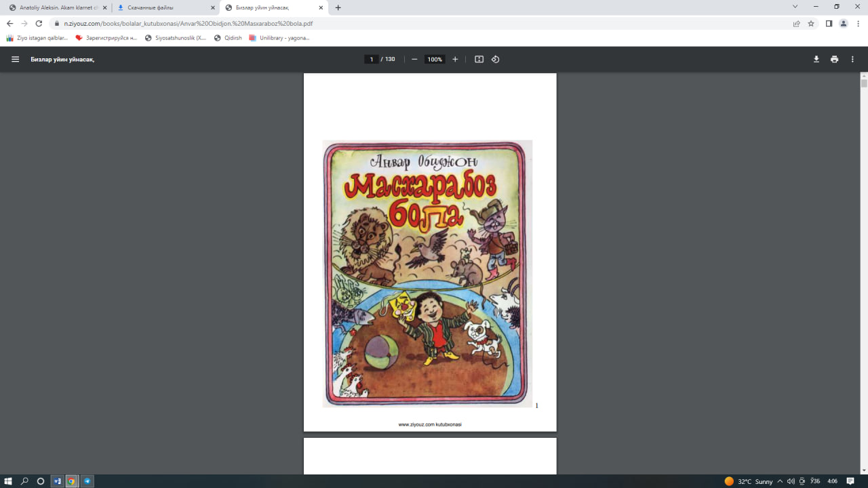Change the ЎЗБ keyboard language

click(815, 481)
